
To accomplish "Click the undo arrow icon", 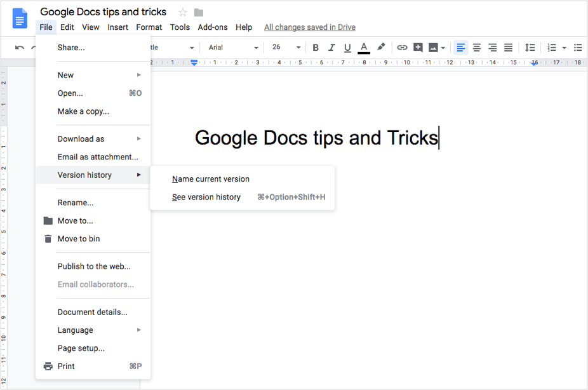I will 20,48.
